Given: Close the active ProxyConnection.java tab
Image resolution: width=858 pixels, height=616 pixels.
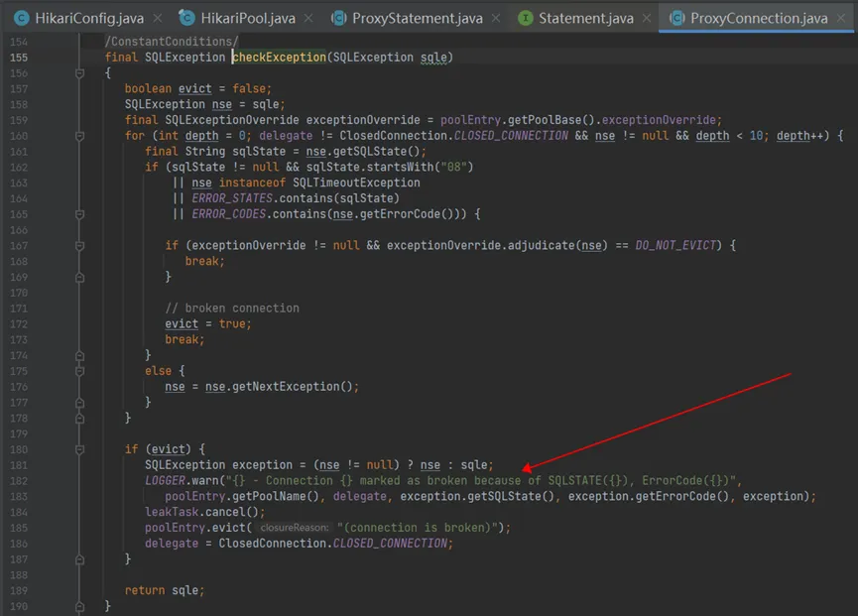Looking at the screenshot, I should coord(844,19).
